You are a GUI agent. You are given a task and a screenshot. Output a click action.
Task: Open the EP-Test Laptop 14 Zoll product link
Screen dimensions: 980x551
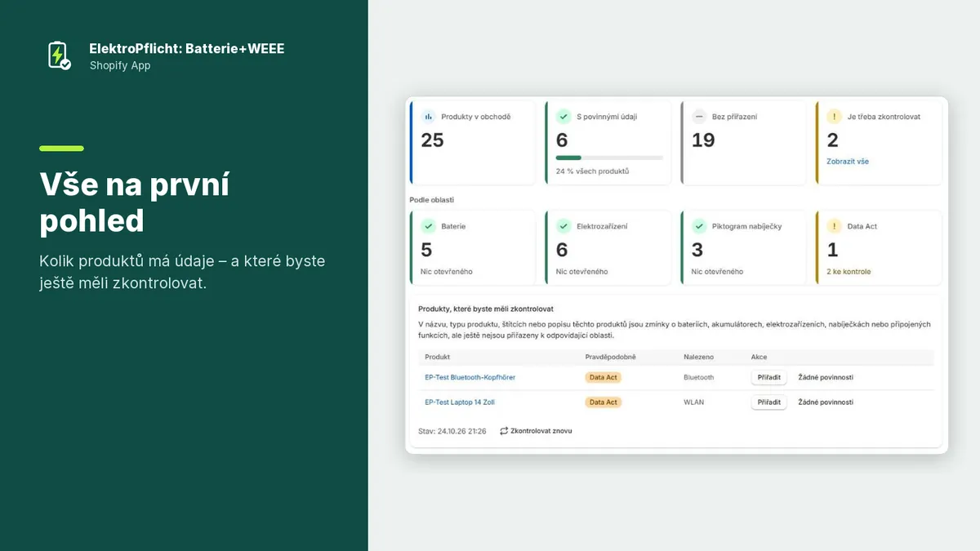[x=460, y=402]
